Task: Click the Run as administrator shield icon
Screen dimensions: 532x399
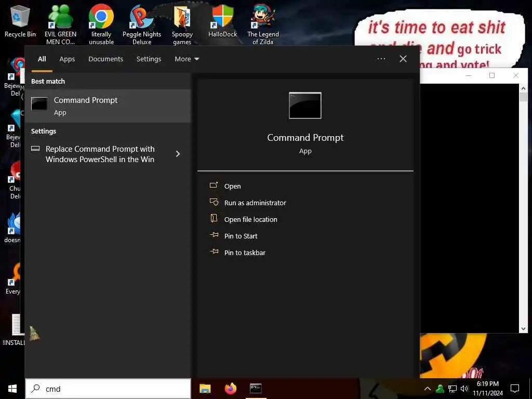Action: 214,202
